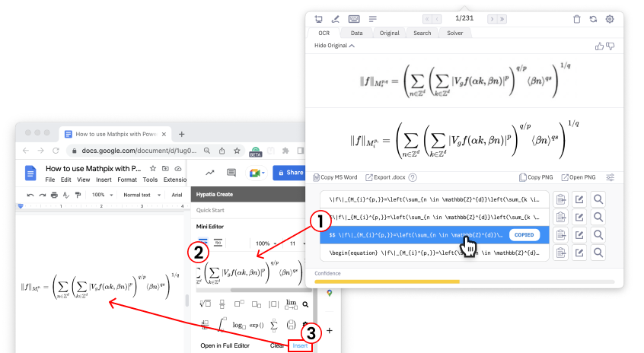Go to previous snip in Mathpix
Image resolution: width=644 pixels, height=353 pixels.
(438, 19)
